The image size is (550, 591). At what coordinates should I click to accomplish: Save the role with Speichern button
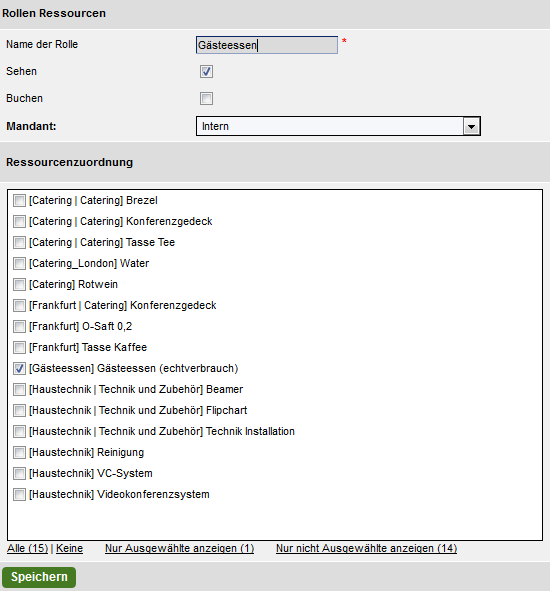39,577
